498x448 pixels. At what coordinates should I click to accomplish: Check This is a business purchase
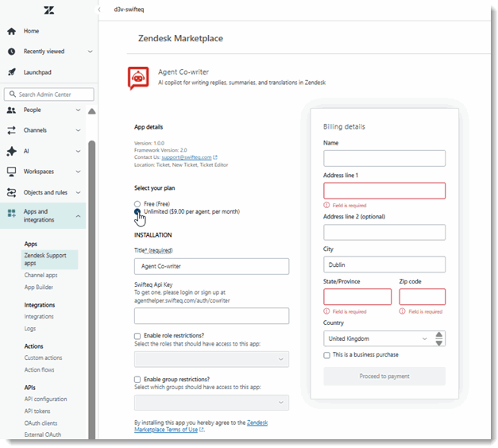pos(326,355)
